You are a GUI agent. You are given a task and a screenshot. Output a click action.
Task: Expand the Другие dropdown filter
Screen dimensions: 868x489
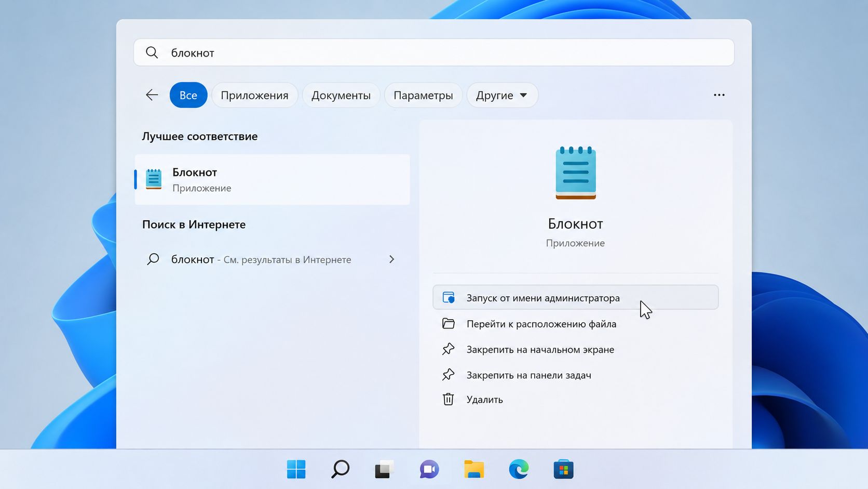tap(502, 95)
